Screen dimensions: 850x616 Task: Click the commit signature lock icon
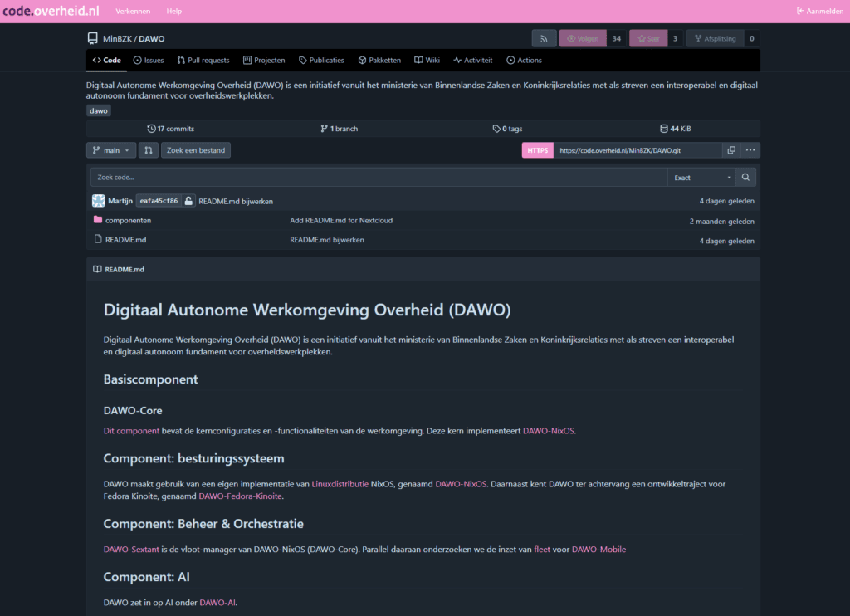pos(188,201)
